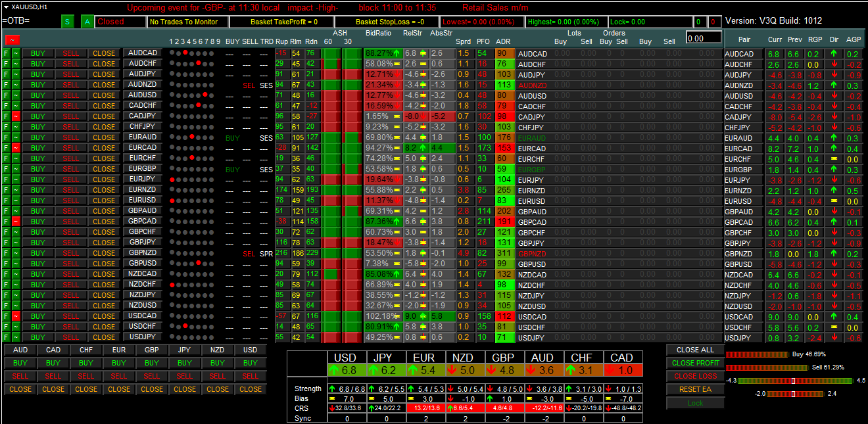Click the F icon on the AUDCAD row

point(7,53)
